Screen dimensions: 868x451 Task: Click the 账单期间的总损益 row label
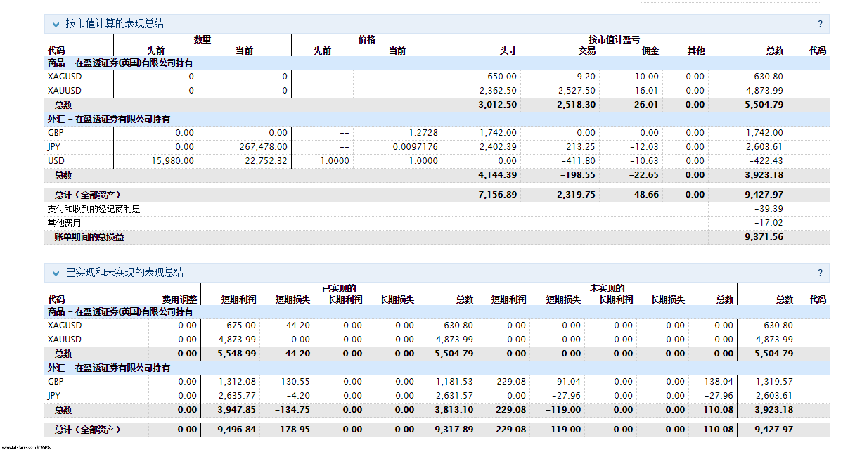(89, 237)
